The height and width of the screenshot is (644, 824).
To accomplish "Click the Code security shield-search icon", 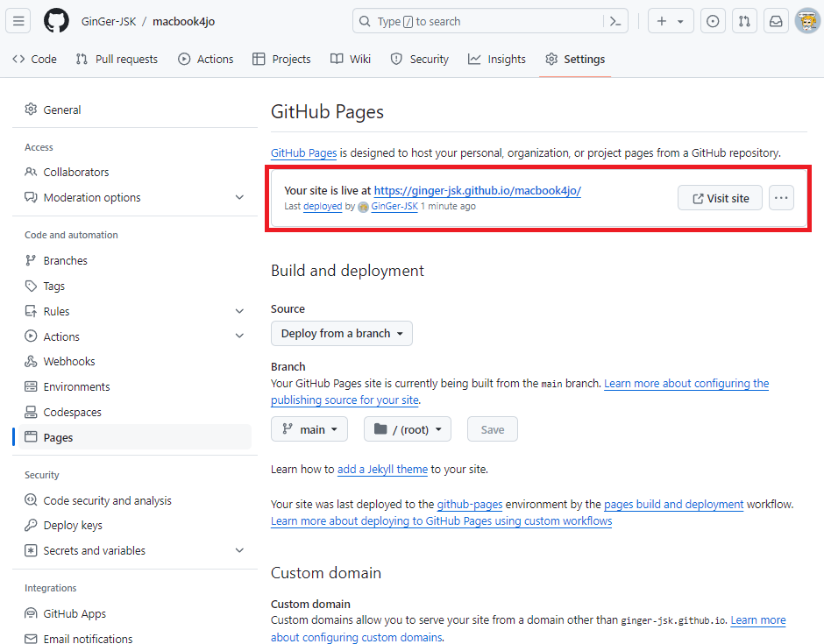I will (31, 500).
